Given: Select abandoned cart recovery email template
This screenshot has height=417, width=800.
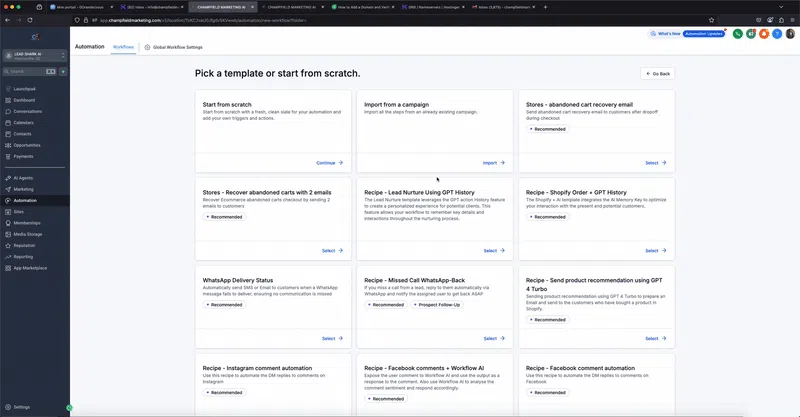Looking at the screenshot, I should [x=656, y=163].
